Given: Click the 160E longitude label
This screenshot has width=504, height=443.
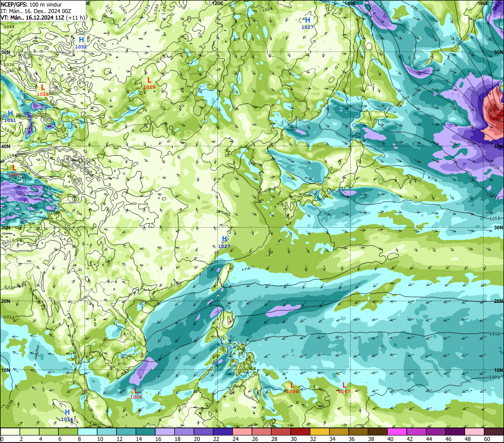Looking at the screenshot, I should click(483, 3).
